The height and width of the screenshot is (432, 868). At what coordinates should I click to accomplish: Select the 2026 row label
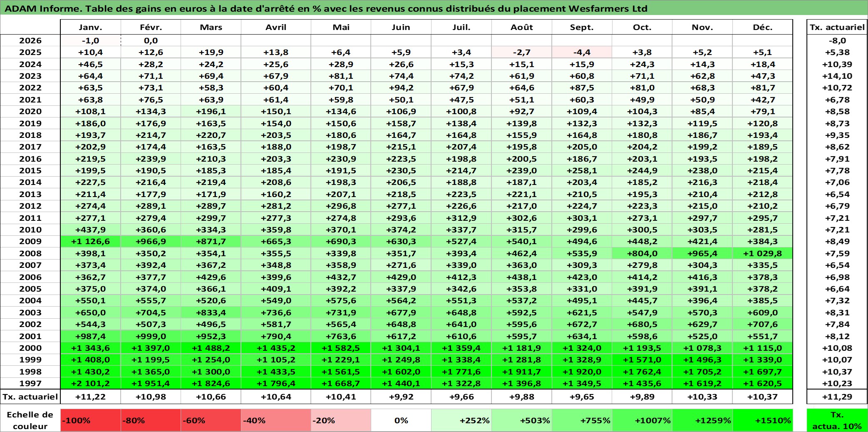(30, 40)
